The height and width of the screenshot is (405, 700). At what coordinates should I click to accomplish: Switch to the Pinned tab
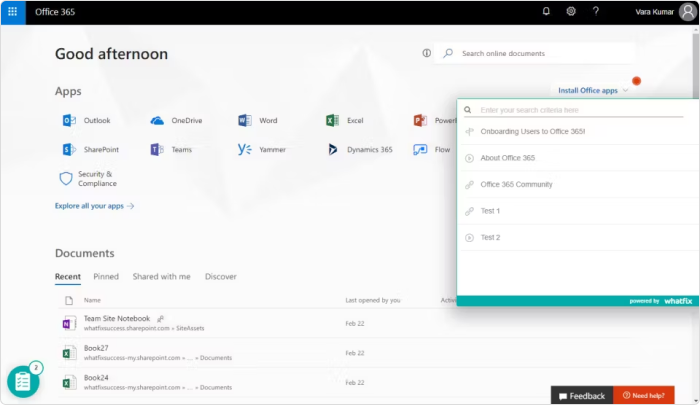tap(106, 277)
